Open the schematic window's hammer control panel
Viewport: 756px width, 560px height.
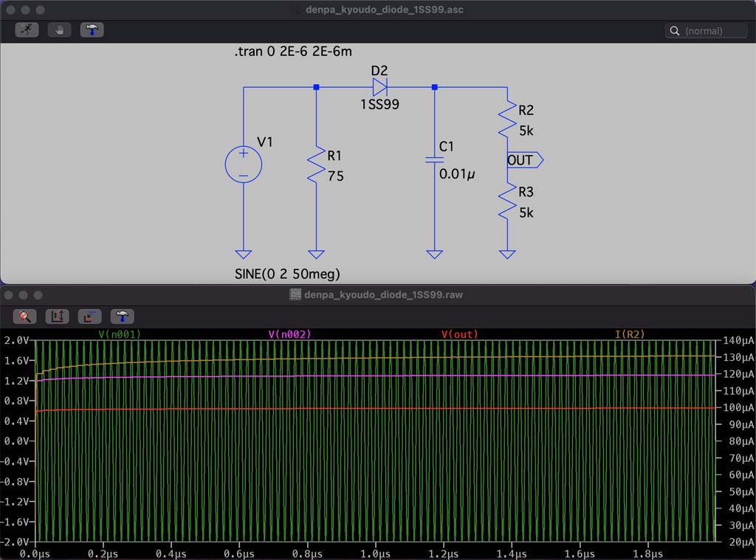click(x=92, y=30)
